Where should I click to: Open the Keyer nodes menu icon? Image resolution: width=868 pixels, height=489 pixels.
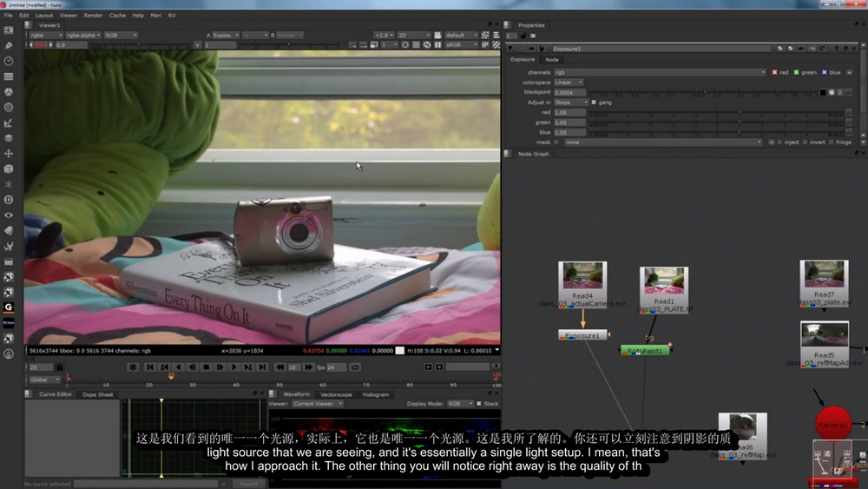pos(9,123)
